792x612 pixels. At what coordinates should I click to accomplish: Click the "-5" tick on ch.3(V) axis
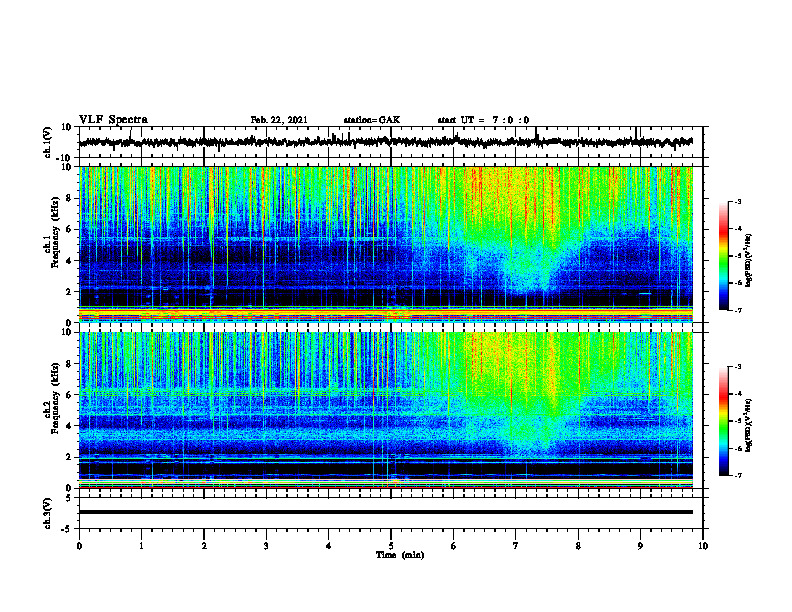click(x=68, y=529)
